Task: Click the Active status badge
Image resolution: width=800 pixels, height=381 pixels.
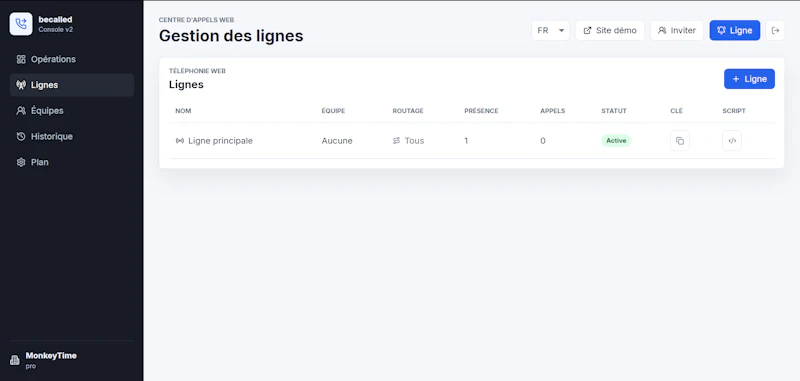Action: click(616, 141)
